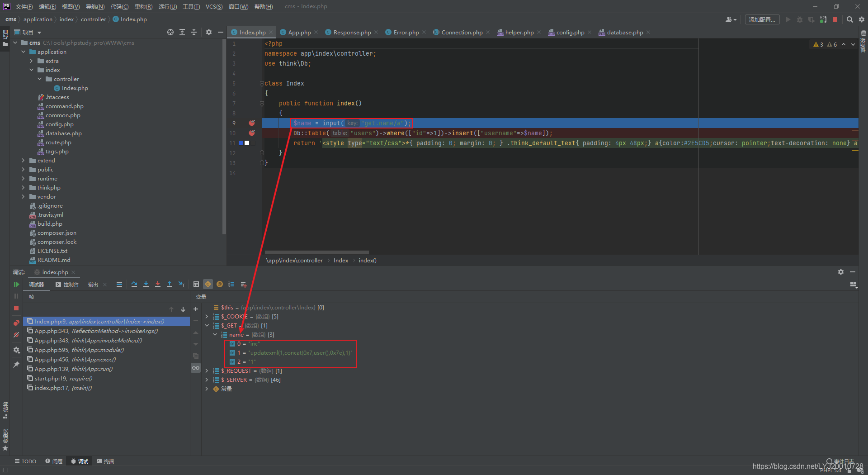868x475 pixels.
Task: Click the Step Into debug icon
Action: (146, 284)
